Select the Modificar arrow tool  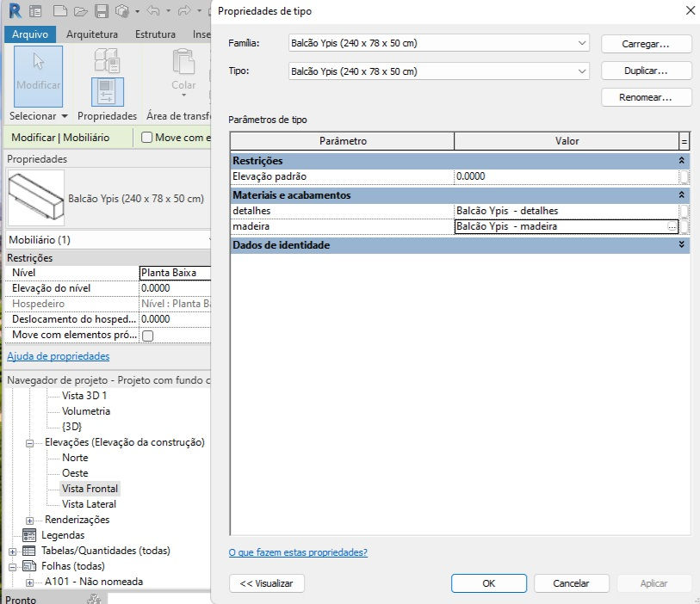[x=39, y=77]
